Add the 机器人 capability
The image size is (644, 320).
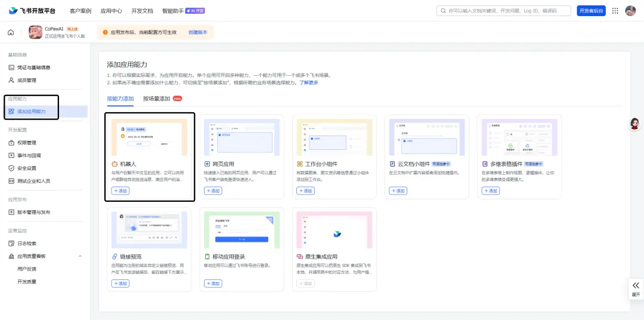tap(120, 191)
